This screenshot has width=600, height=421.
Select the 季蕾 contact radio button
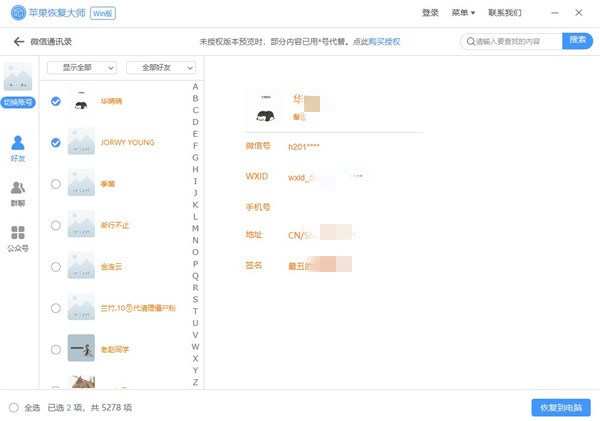(x=56, y=184)
